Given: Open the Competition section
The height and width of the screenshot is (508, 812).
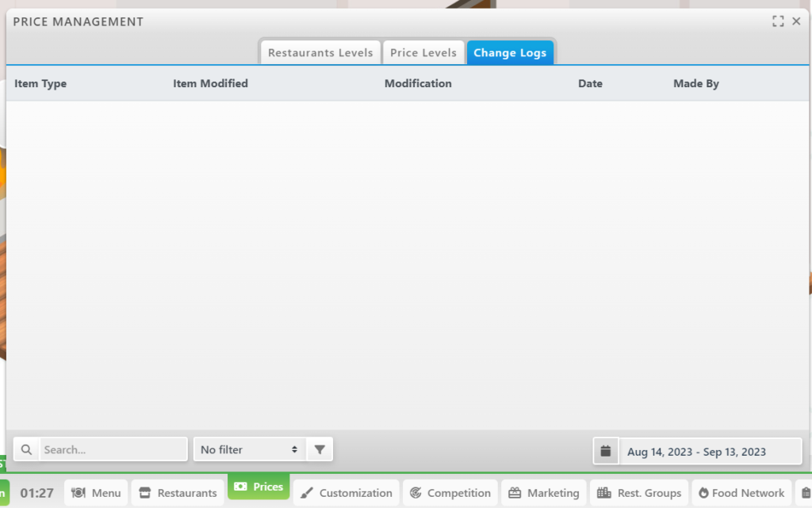Looking at the screenshot, I should (450, 493).
